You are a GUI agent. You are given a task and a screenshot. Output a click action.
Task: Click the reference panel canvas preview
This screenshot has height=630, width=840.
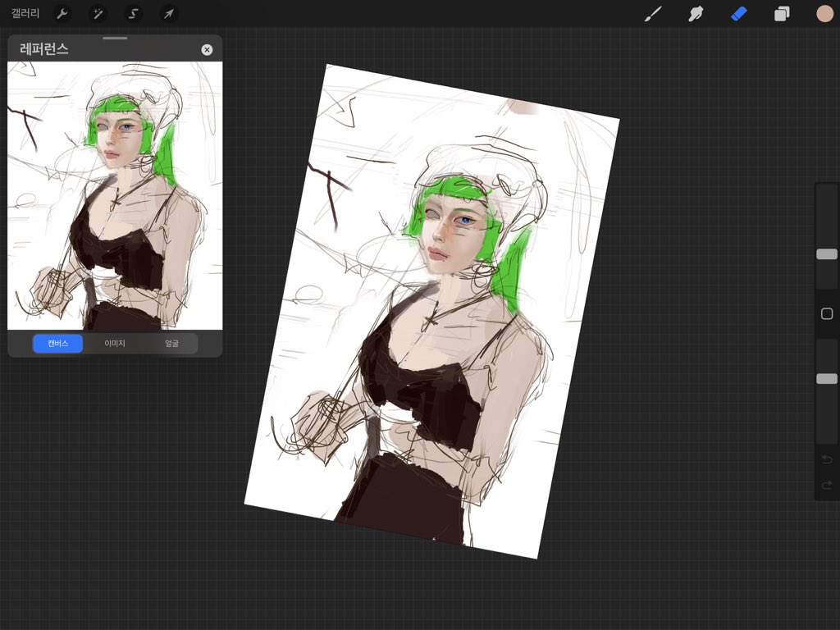pyautogui.click(x=115, y=195)
